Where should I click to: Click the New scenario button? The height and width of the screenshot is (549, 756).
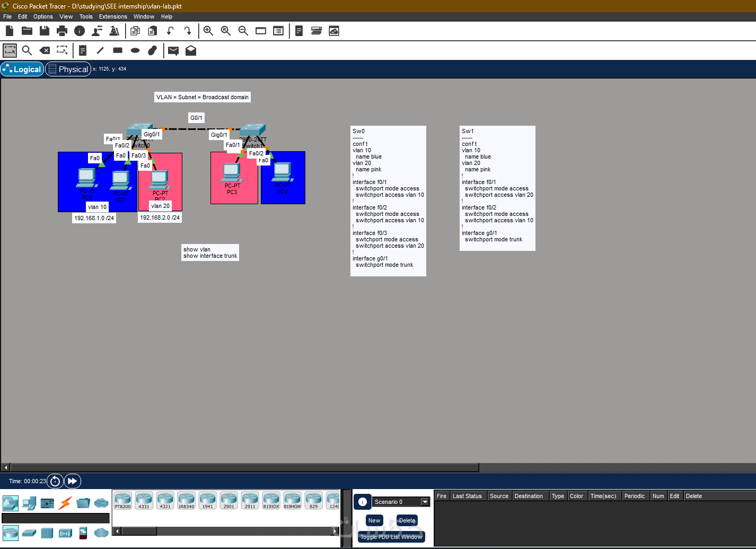tap(374, 520)
